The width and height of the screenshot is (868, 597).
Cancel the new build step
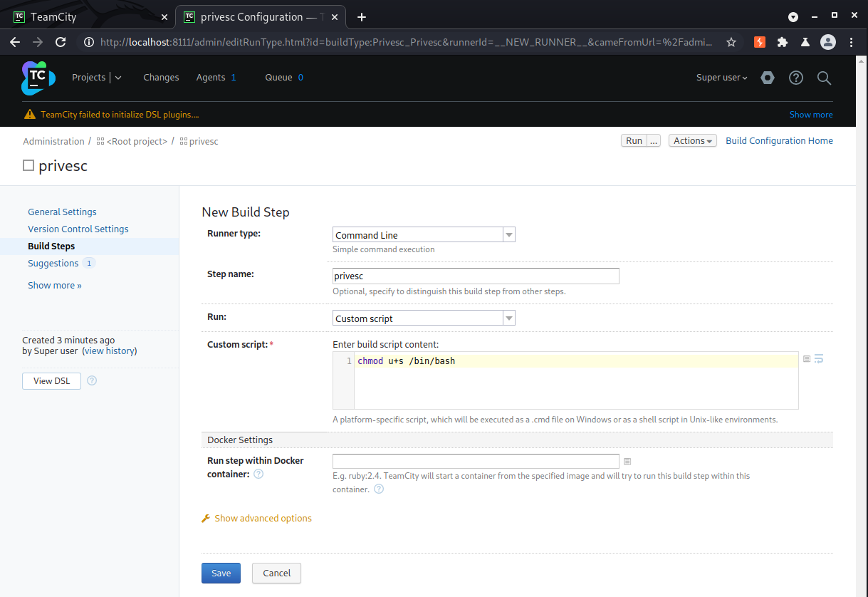coord(276,573)
